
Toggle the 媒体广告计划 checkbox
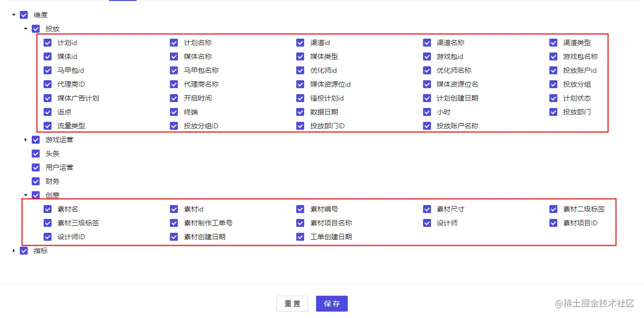(48, 98)
